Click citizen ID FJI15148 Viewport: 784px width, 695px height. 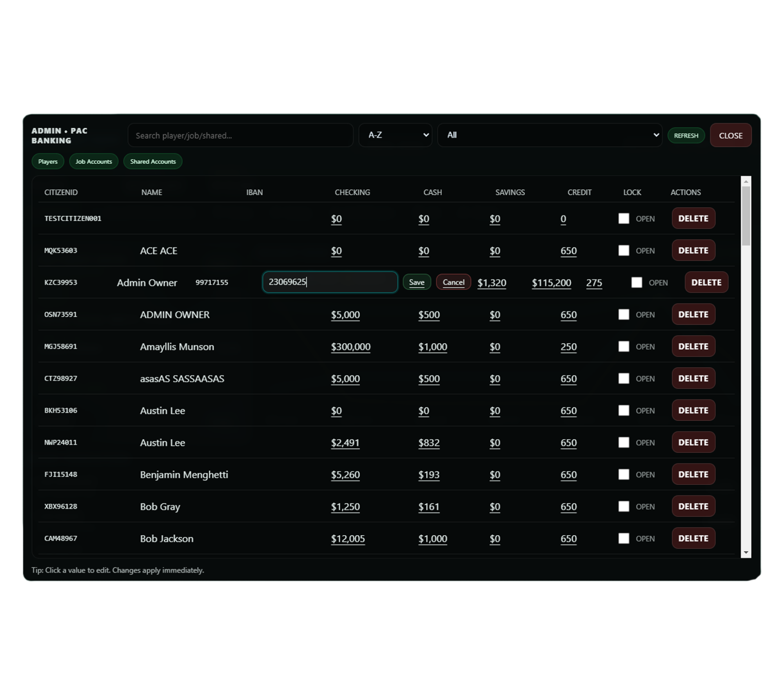(61, 474)
